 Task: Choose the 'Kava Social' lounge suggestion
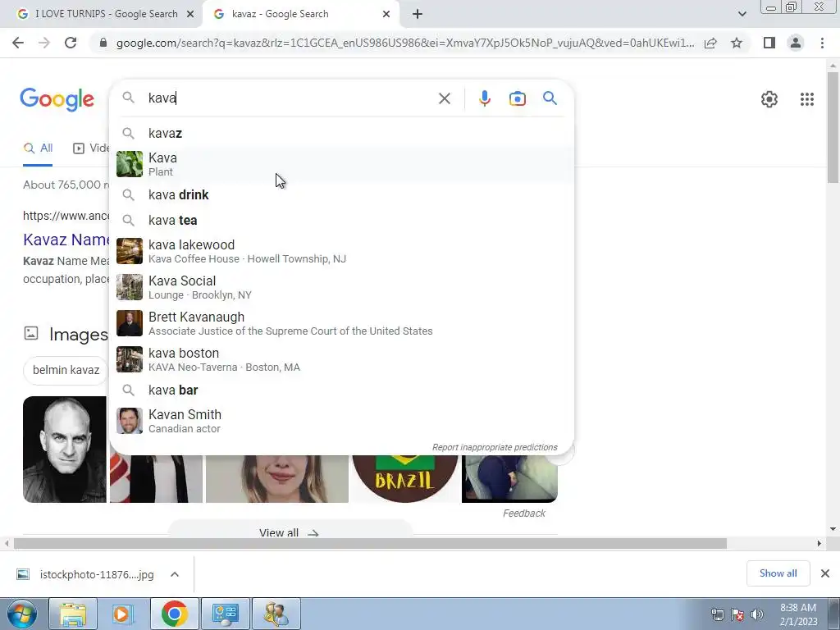(341, 288)
